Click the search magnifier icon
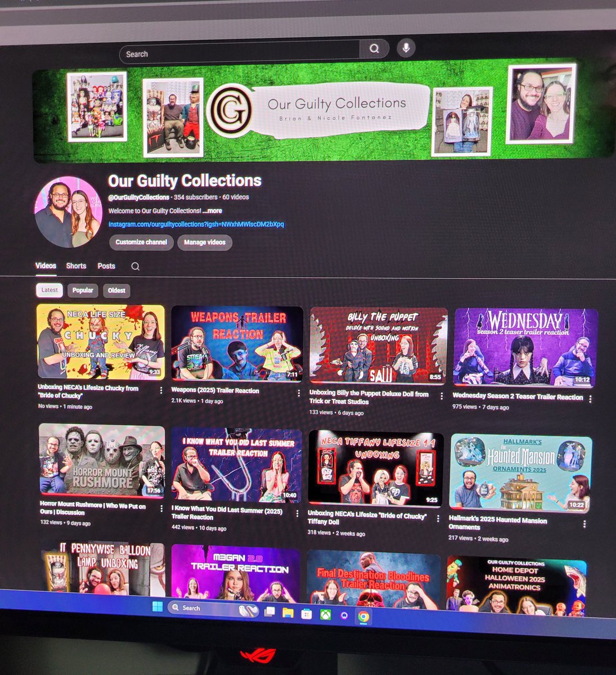 [x=374, y=49]
